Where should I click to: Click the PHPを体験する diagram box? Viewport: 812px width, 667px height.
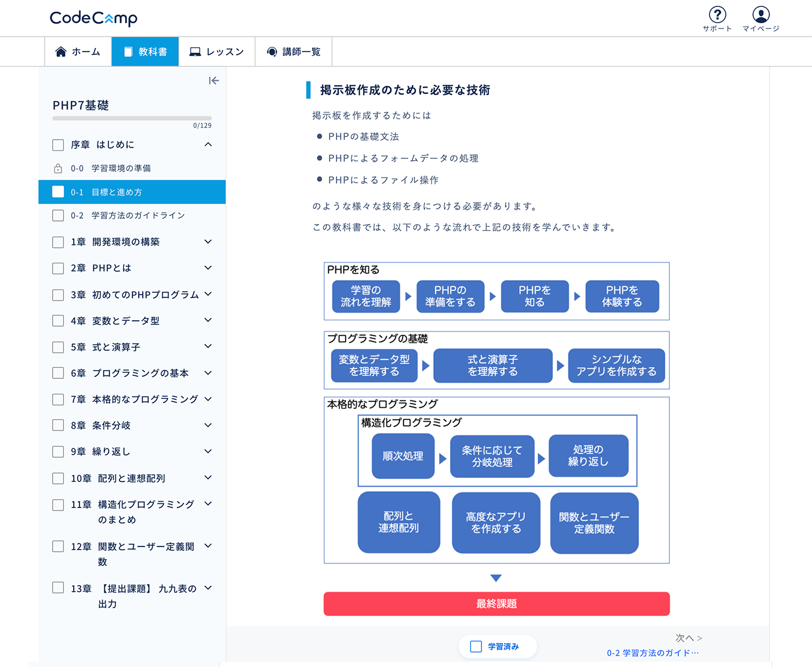[x=622, y=296]
